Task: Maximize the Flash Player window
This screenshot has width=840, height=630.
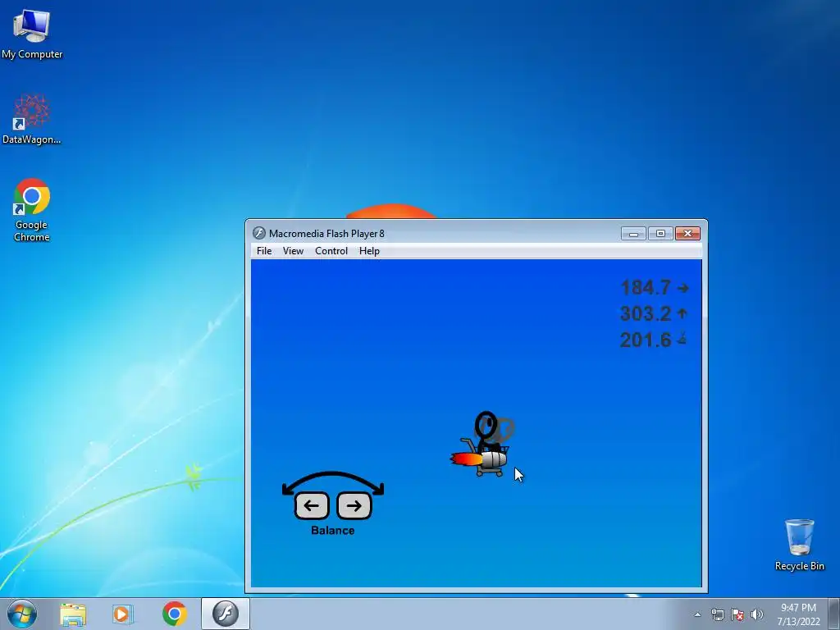Action: pos(660,234)
